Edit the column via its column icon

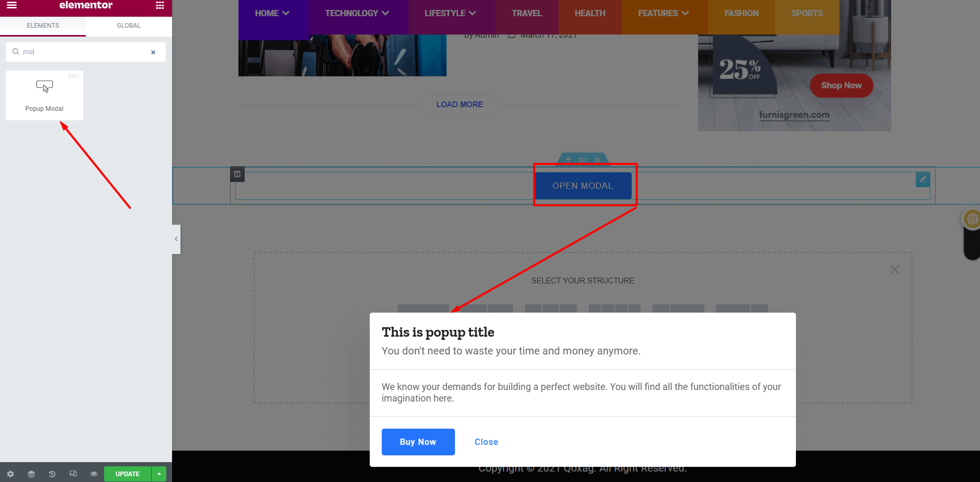(237, 174)
